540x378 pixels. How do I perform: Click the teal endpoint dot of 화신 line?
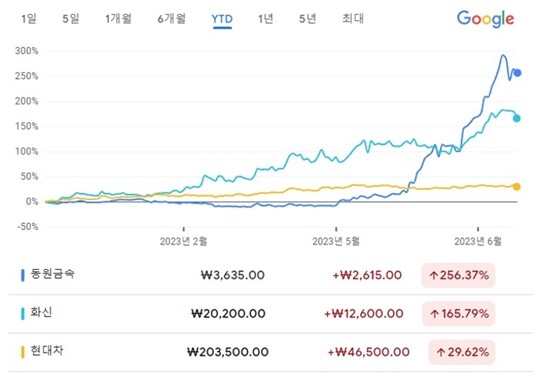click(517, 118)
